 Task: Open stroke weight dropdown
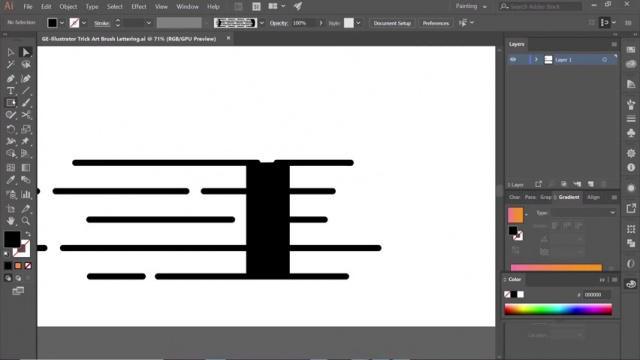coord(149,23)
